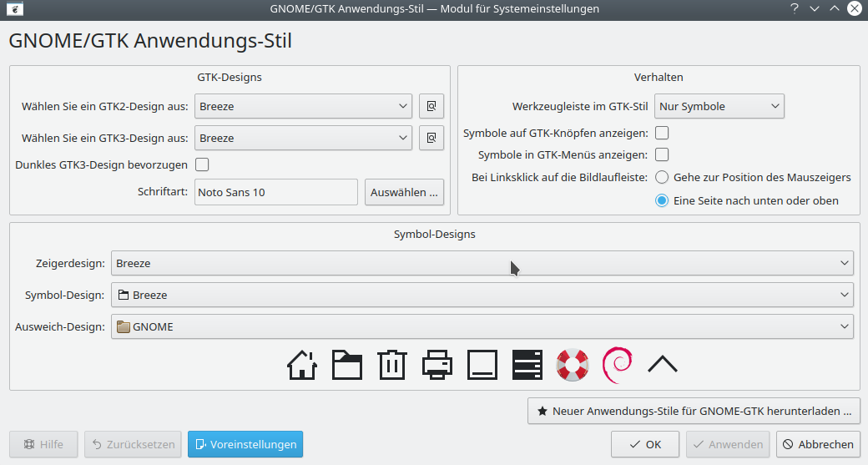This screenshot has height=465, width=868.
Task: Close the window with the X button
Action: pyautogui.click(x=855, y=8)
